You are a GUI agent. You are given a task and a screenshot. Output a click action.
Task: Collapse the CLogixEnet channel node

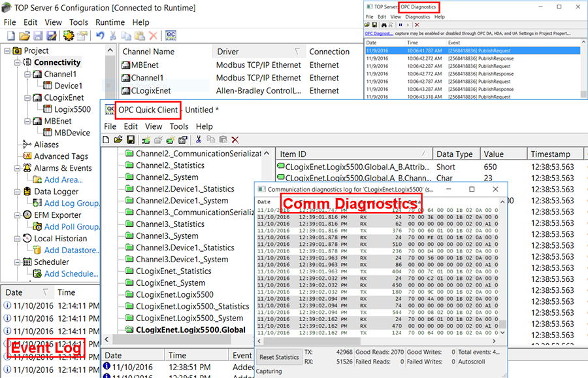(x=27, y=98)
